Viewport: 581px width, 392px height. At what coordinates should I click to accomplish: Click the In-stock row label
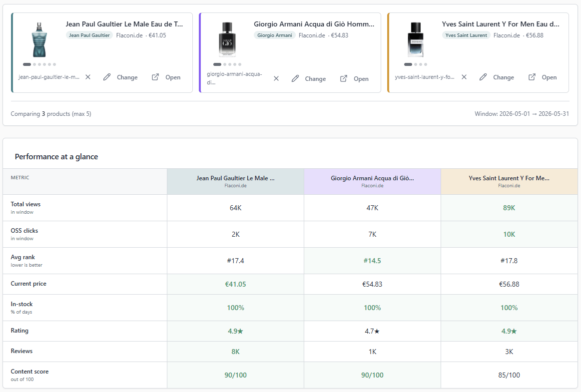pyautogui.click(x=21, y=304)
